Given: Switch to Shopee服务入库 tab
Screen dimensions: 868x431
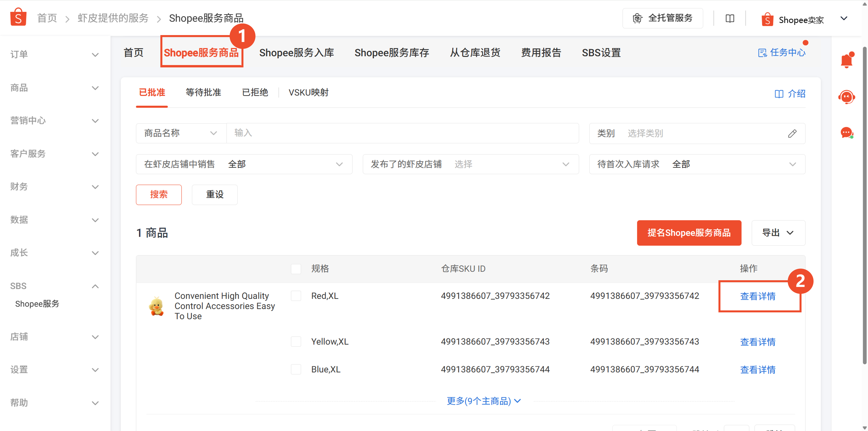Looking at the screenshot, I should (296, 53).
